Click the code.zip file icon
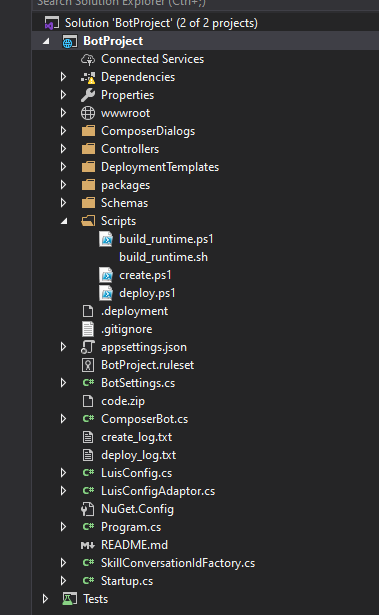379x615 pixels. [x=88, y=401]
